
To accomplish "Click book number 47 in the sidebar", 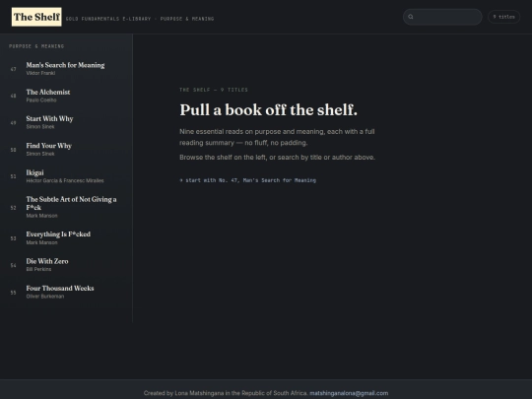I will point(13,69).
